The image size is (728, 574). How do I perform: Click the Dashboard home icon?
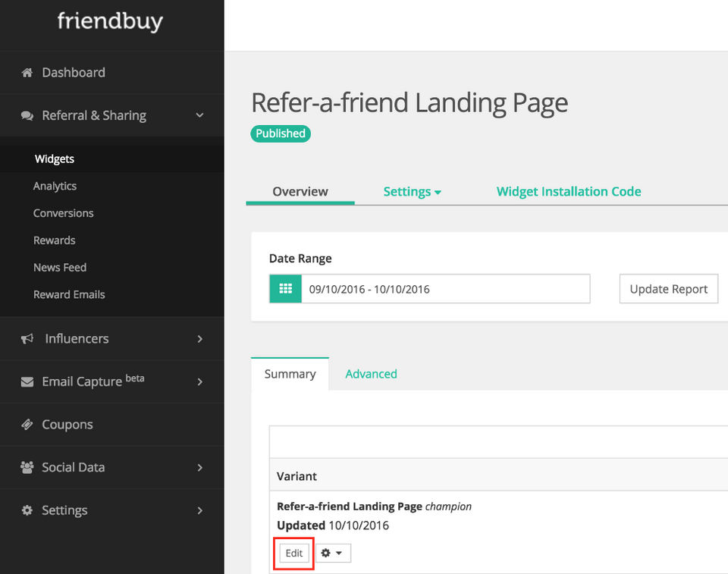coord(27,73)
